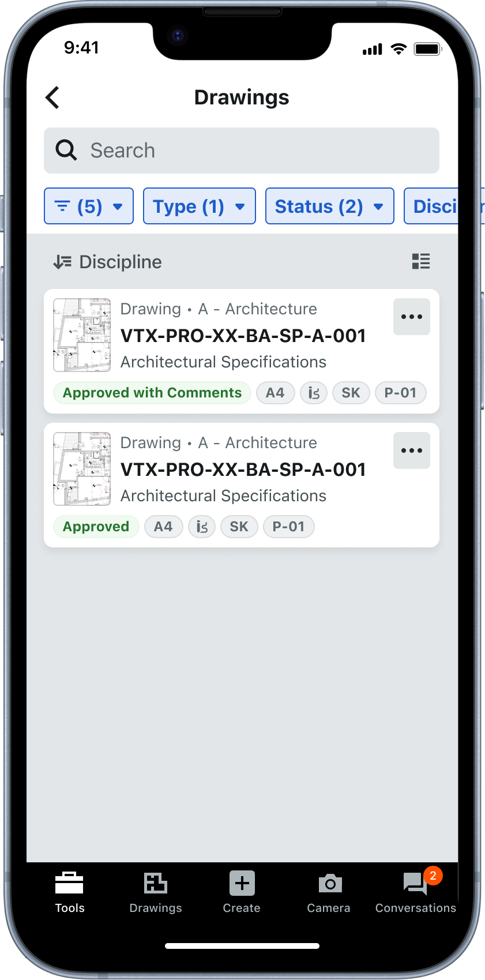Open the second VTX-PRO-XX-BA-SP-A-001 thumbnail
The height and width of the screenshot is (980, 485).
(82, 469)
